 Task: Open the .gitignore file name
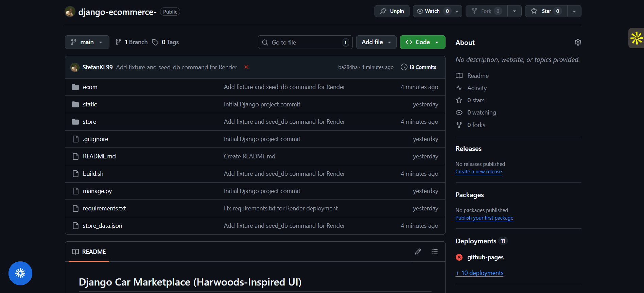[x=95, y=139]
